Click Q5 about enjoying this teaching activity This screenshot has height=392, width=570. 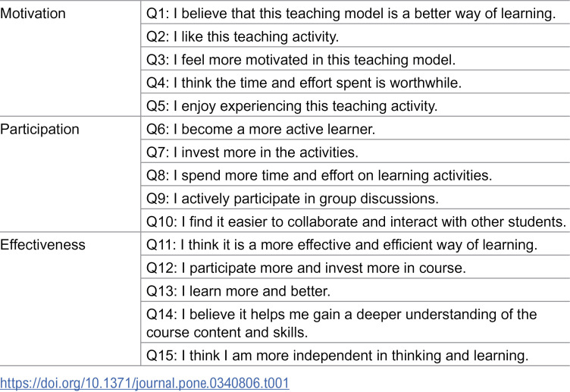point(355,105)
